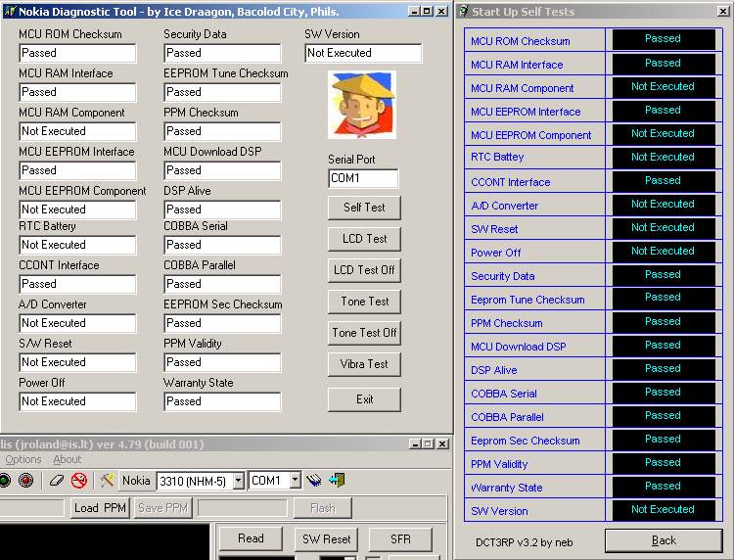Open the COM1 port dropdown in the flasher
The width and height of the screenshot is (734, 560).
295,481
